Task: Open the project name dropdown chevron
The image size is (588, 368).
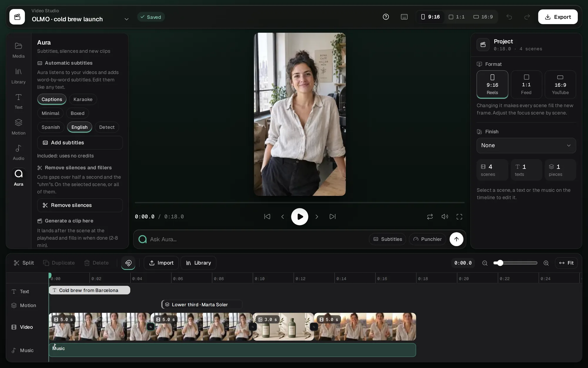Action: pos(126,19)
